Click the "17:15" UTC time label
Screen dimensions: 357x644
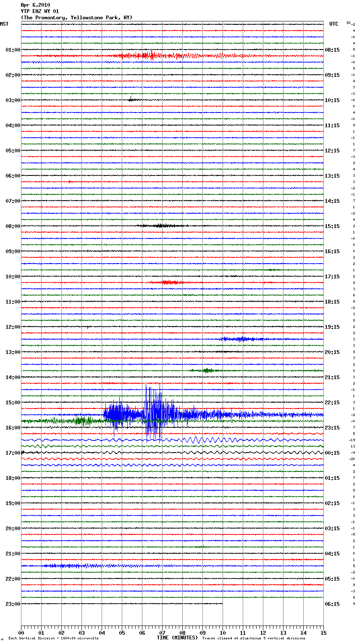pos(332,277)
